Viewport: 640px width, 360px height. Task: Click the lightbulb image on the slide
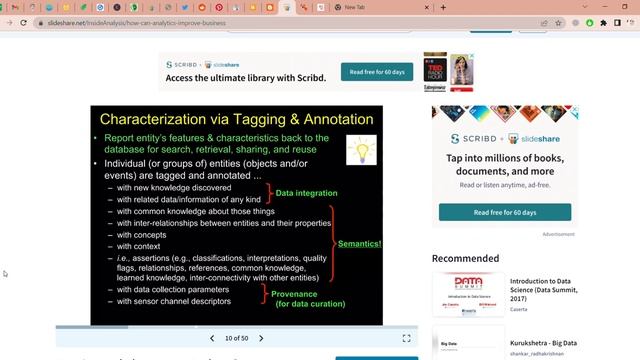point(361,150)
